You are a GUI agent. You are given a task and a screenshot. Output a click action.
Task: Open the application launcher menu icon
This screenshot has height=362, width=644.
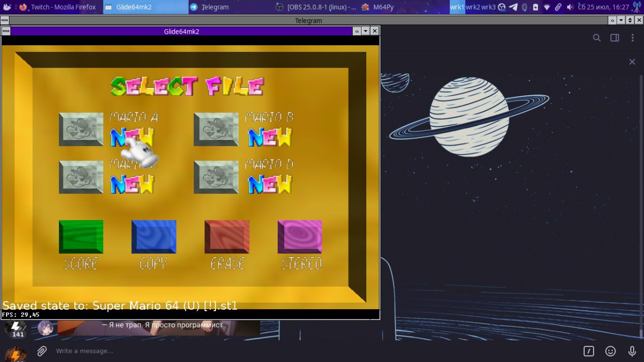(7, 7)
